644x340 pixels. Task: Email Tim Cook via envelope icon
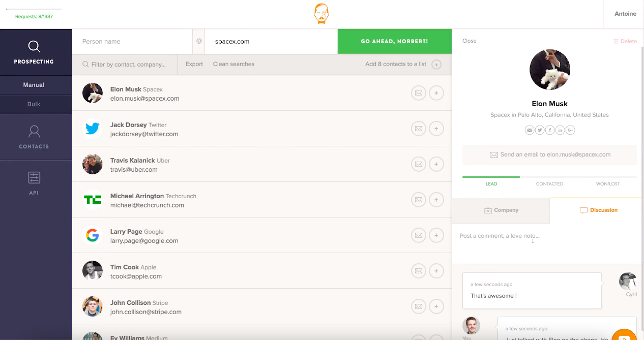(419, 271)
